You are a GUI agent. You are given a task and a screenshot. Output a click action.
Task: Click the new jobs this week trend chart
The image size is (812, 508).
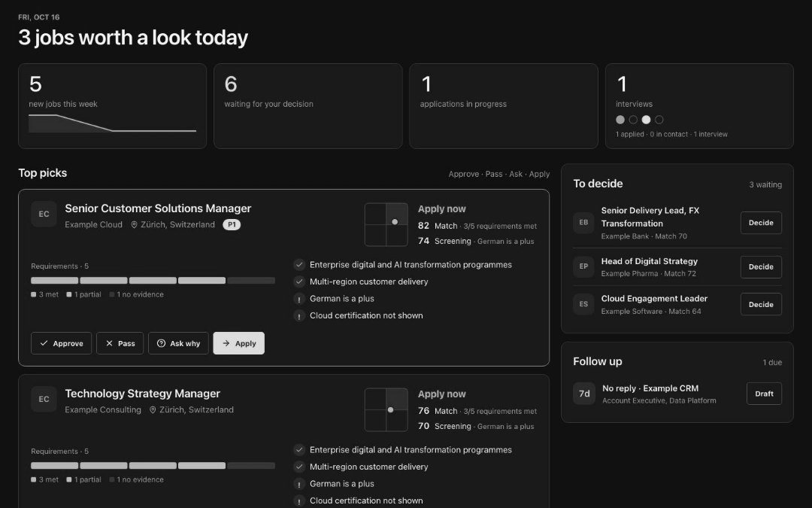pyautogui.click(x=112, y=123)
